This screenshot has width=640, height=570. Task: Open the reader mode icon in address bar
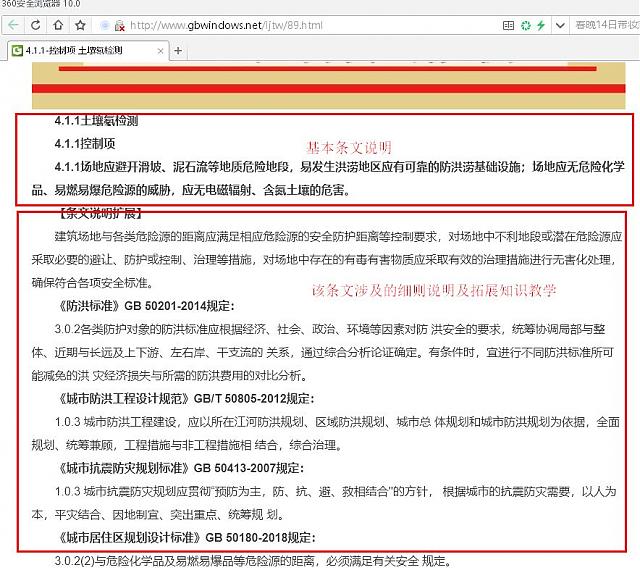pos(508,25)
